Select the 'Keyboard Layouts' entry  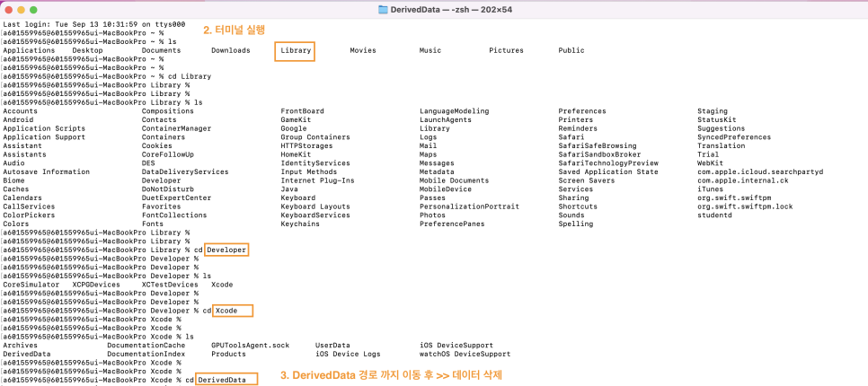click(315, 206)
